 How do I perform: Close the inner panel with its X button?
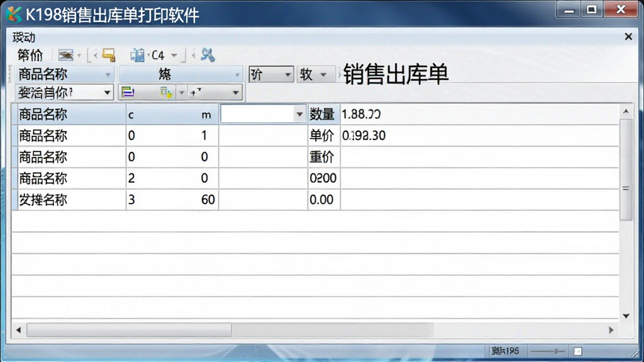pos(628,37)
